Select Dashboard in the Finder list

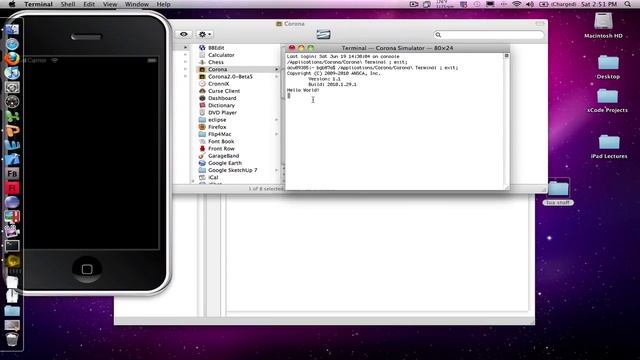tap(222, 98)
